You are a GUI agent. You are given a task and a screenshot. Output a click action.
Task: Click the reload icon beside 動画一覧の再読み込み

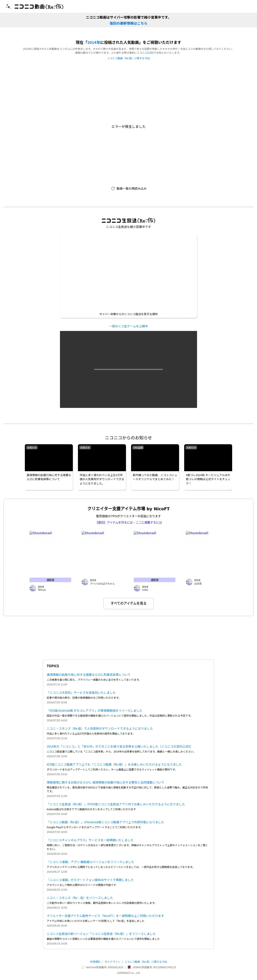[113, 188]
